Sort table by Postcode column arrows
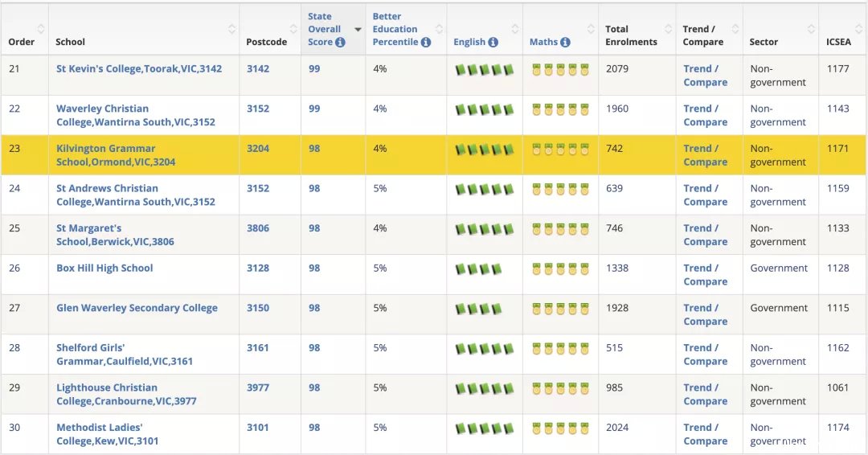868x455 pixels. click(x=294, y=29)
